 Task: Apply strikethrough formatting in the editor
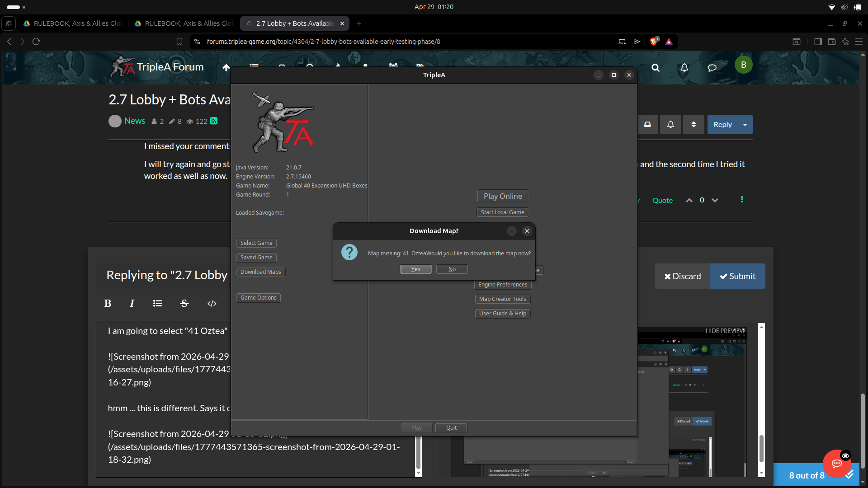[184, 303]
